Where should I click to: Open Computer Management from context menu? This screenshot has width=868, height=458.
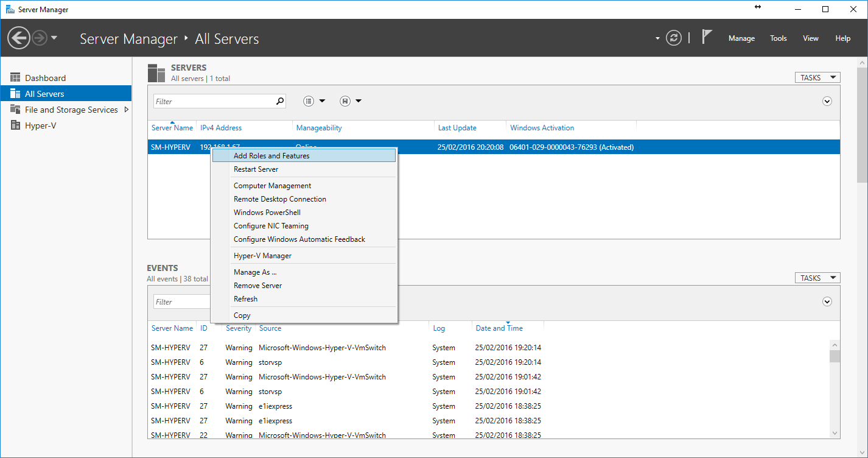tap(304, 186)
